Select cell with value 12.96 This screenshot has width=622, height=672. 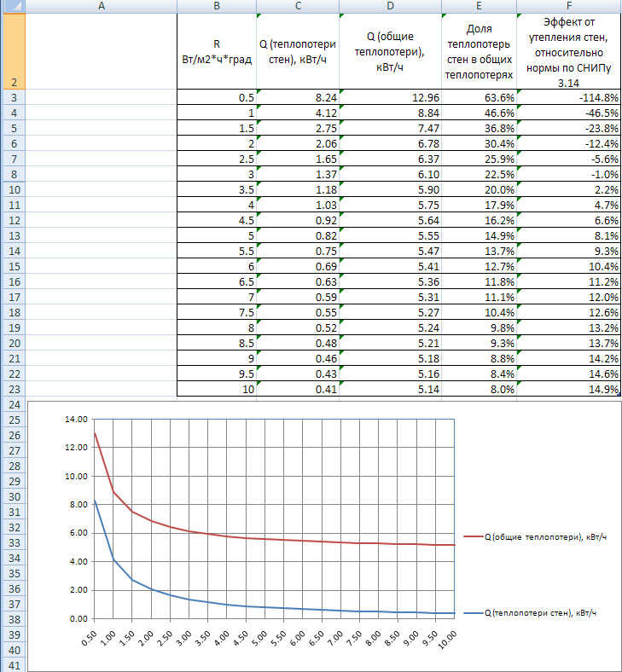390,97
